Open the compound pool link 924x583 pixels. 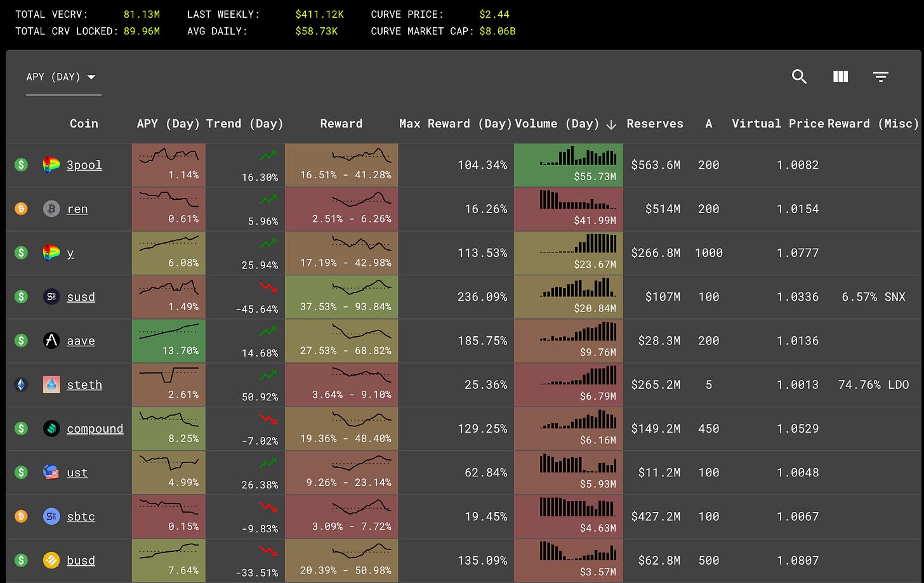[x=95, y=428]
